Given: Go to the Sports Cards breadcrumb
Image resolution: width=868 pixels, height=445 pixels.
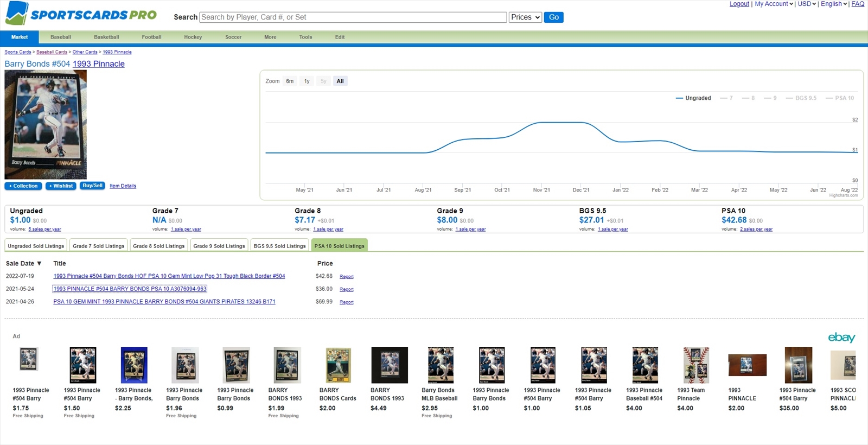Looking at the screenshot, I should click(18, 52).
